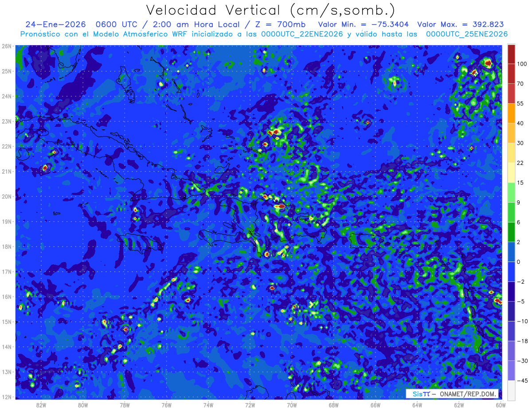Image resolution: width=532 pixels, height=411 pixels.
Task: Click the dark red colorbar segment above 100
Action: (x=511, y=54)
